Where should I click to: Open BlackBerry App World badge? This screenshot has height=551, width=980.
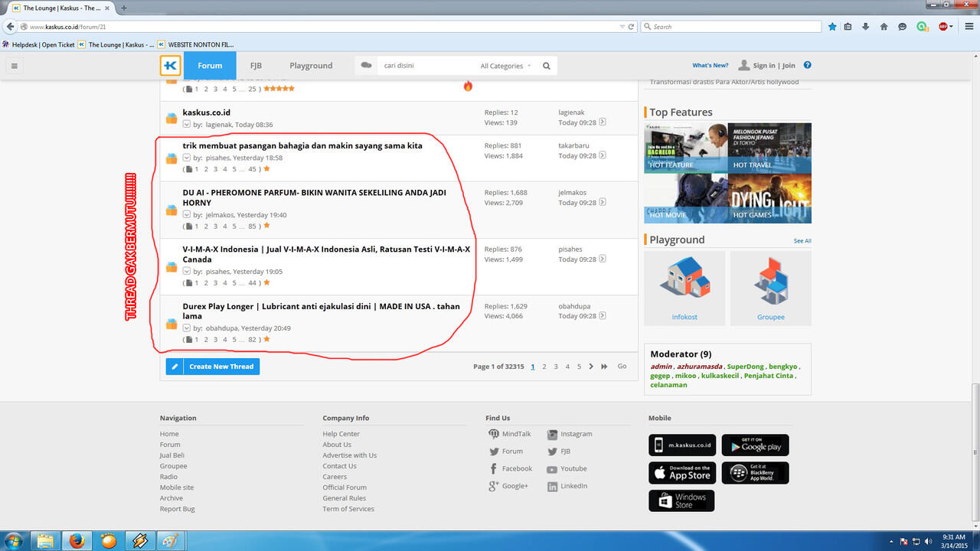(x=755, y=473)
